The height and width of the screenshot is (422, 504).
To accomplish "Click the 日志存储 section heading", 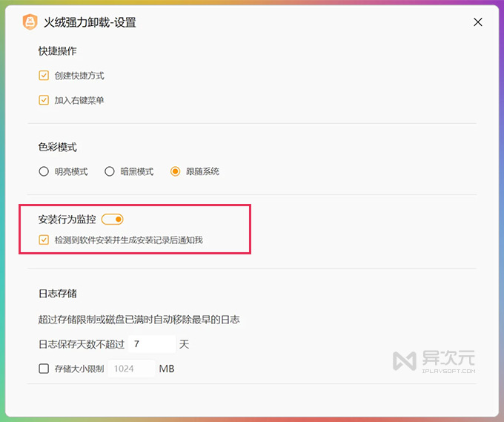I will [58, 294].
